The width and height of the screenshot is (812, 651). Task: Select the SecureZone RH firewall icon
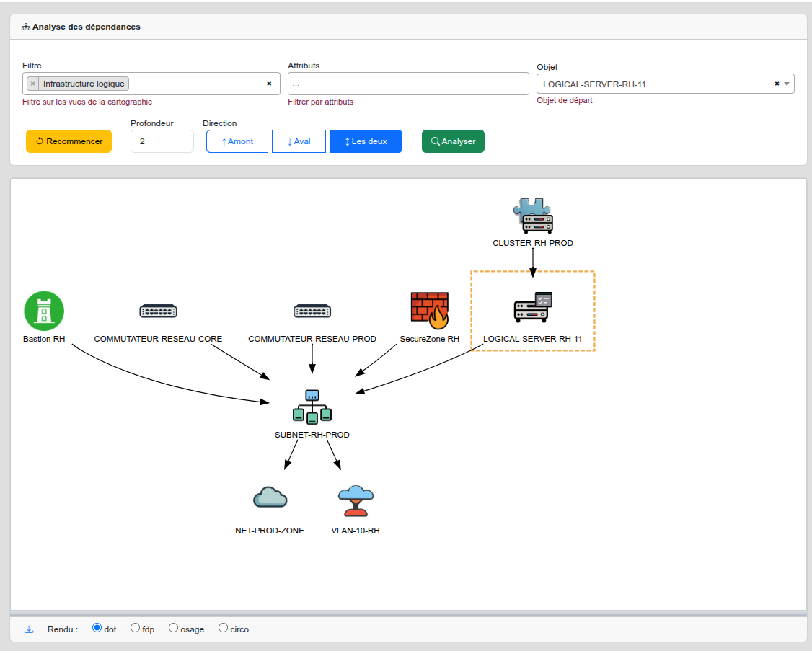(x=429, y=311)
